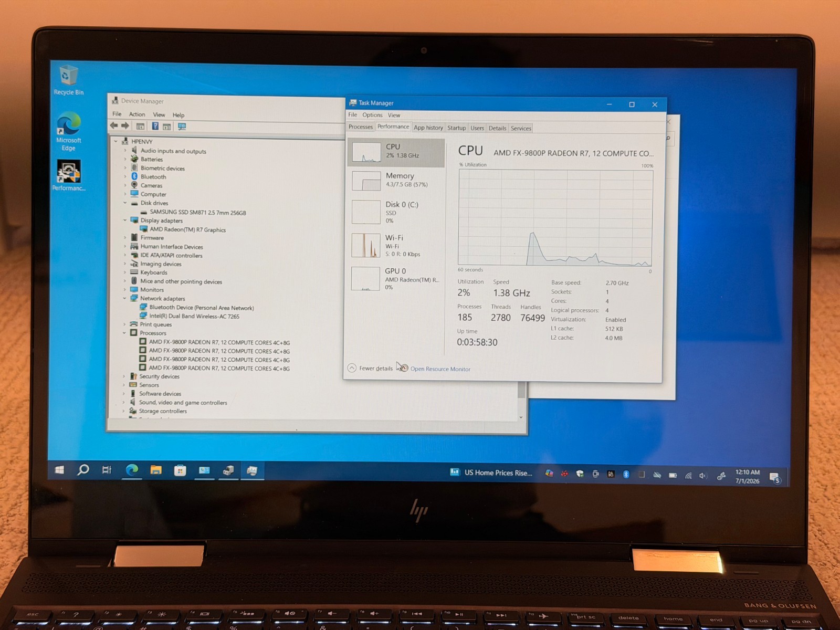Switch to the Services tab

(x=521, y=128)
